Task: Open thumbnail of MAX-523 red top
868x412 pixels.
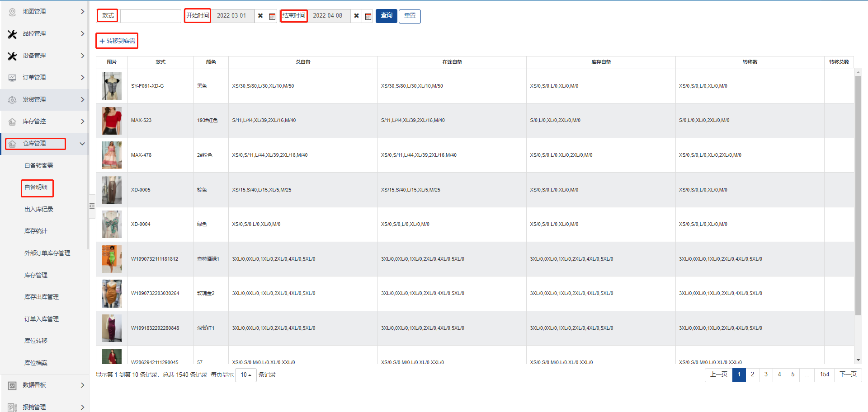Action: (x=112, y=121)
